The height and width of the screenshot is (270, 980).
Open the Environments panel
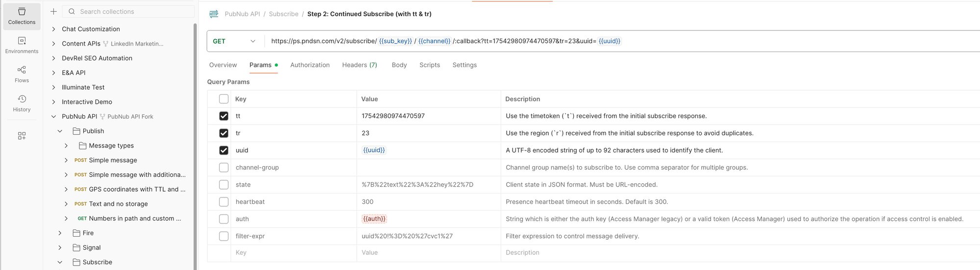22,45
